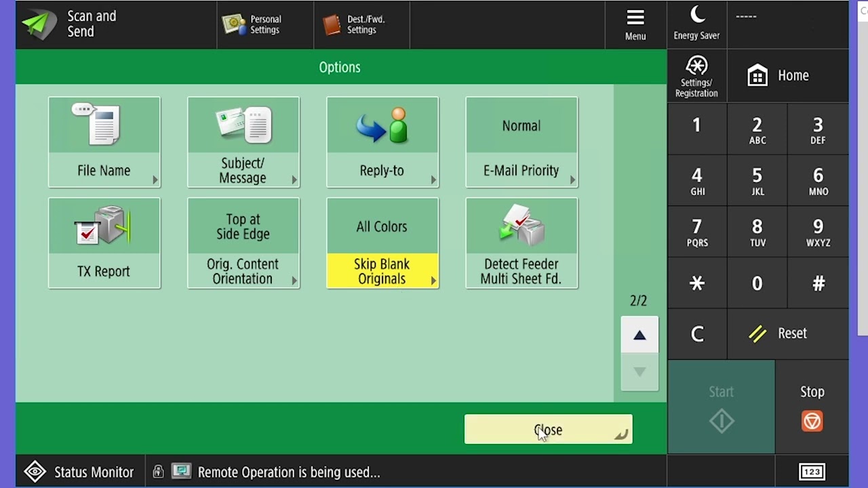Tap keypad number 0
Image resolution: width=868 pixels, height=488 pixels.
click(757, 283)
